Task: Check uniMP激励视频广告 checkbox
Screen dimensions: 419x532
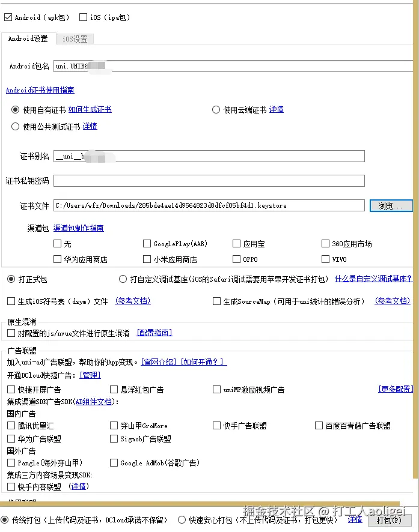Action: (x=216, y=390)
